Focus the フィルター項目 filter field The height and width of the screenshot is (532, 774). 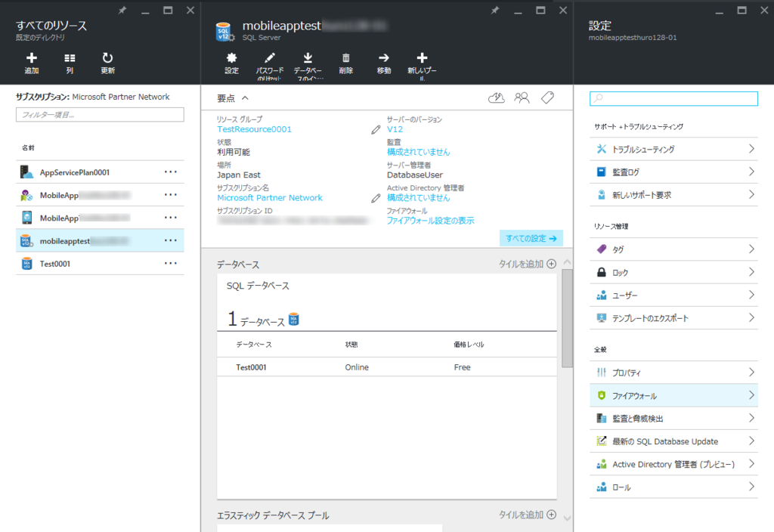100,115
